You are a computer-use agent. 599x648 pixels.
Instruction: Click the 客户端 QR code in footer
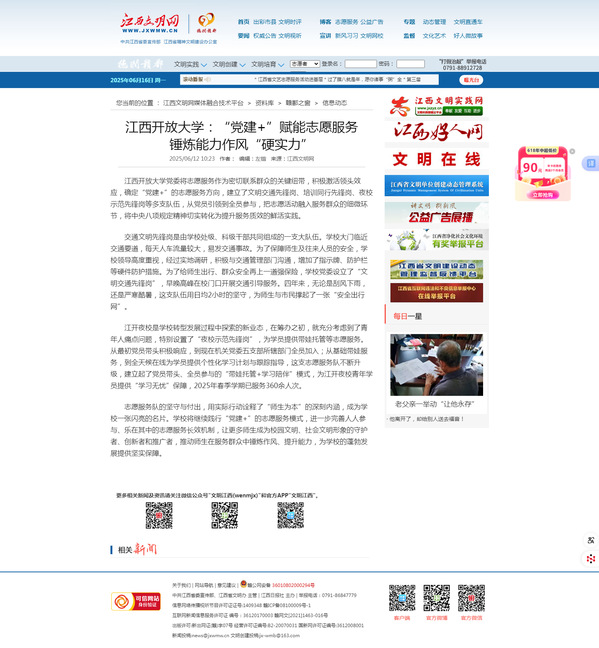[x=402, y=598]
